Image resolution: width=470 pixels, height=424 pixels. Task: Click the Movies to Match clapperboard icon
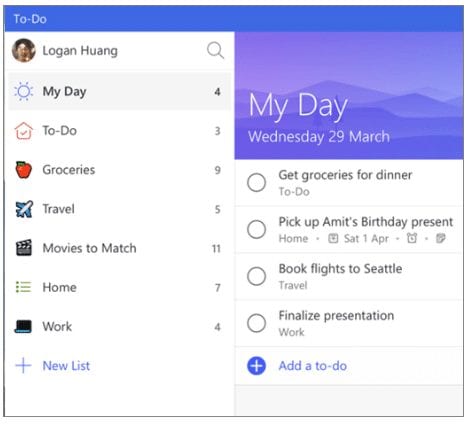pyautogui.click(x=24, y=248)
